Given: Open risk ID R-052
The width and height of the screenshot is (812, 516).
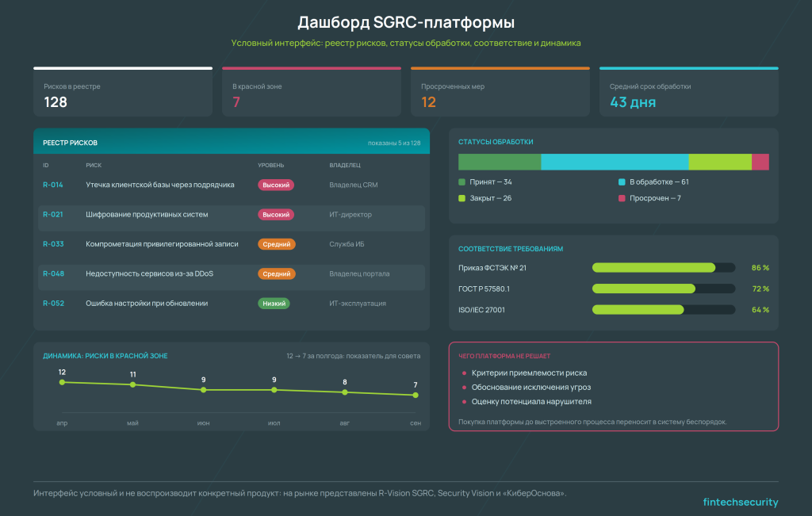Looking at the screenshot, I should point(53,304).
